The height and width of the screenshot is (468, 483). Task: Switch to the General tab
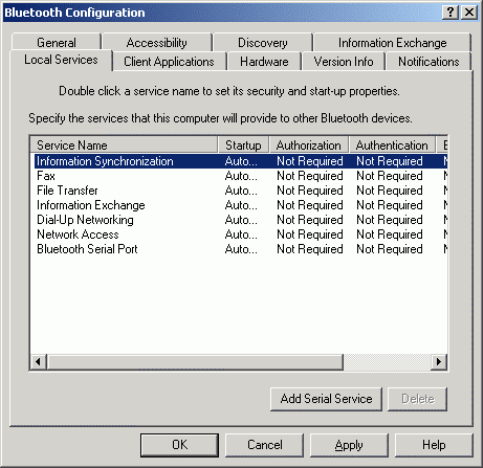[x=56, y=42]
